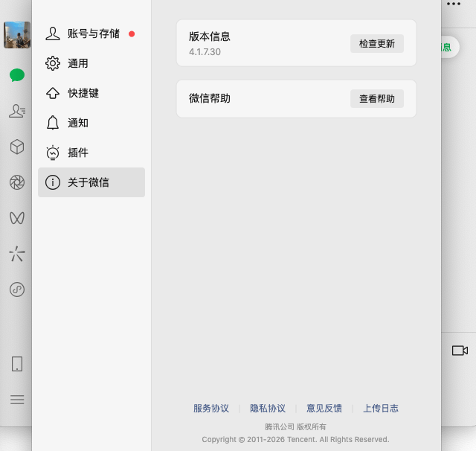Viewport: 476px width, 451px height.
Task: Open the 隐私协议 link
Action: click(268, 409)
